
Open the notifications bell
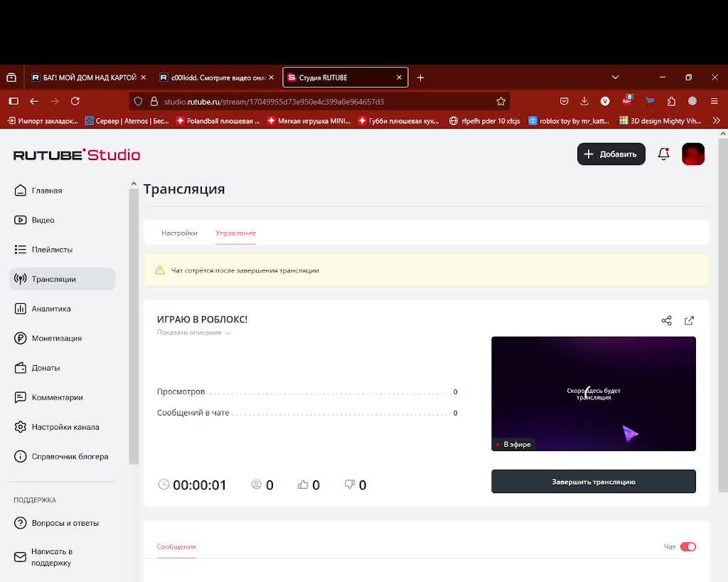coord(663,154)
